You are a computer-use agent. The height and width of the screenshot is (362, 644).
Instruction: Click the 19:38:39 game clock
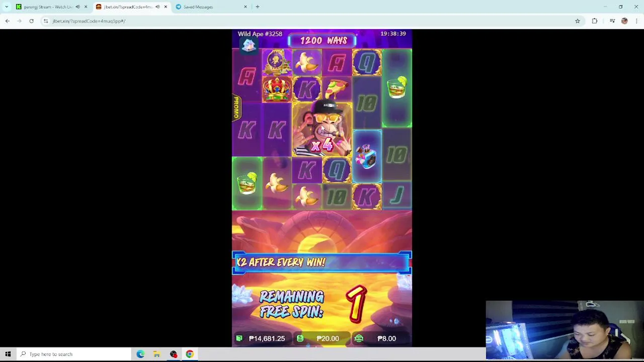[x=393, y=34]
